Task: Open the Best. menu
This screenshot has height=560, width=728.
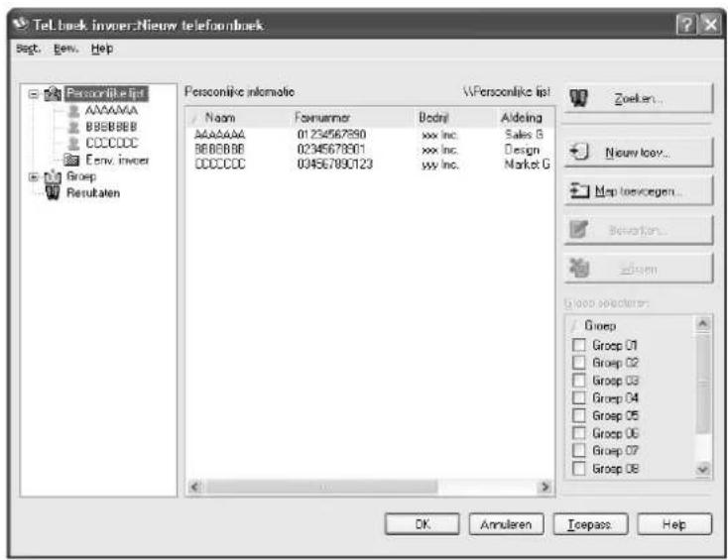Action: [29, 49]
